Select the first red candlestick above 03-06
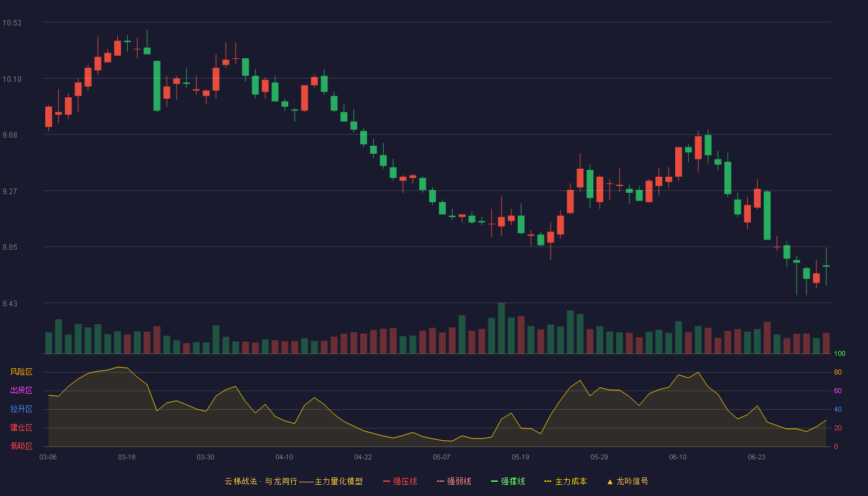 48,117
